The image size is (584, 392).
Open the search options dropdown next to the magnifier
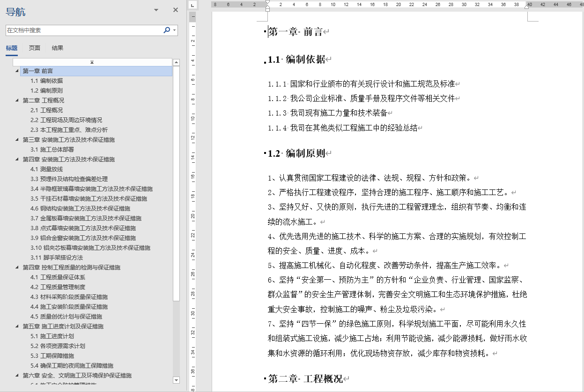point(174,29)
